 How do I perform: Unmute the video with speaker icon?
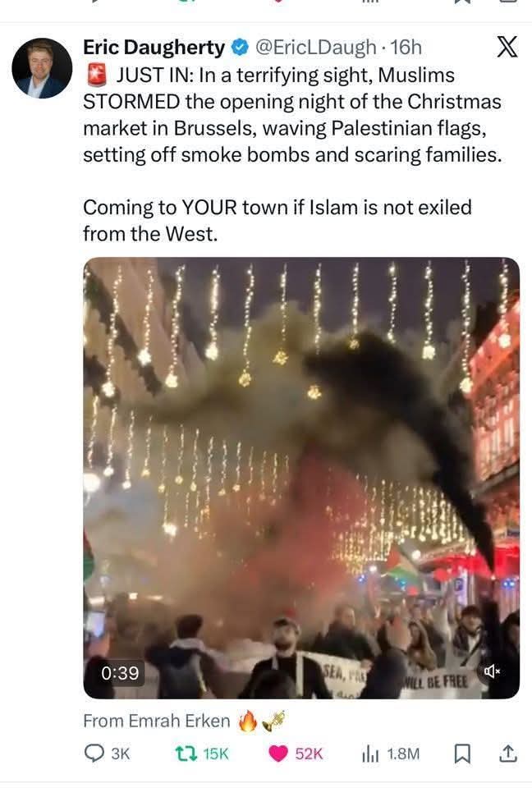(x=493, y=671)
